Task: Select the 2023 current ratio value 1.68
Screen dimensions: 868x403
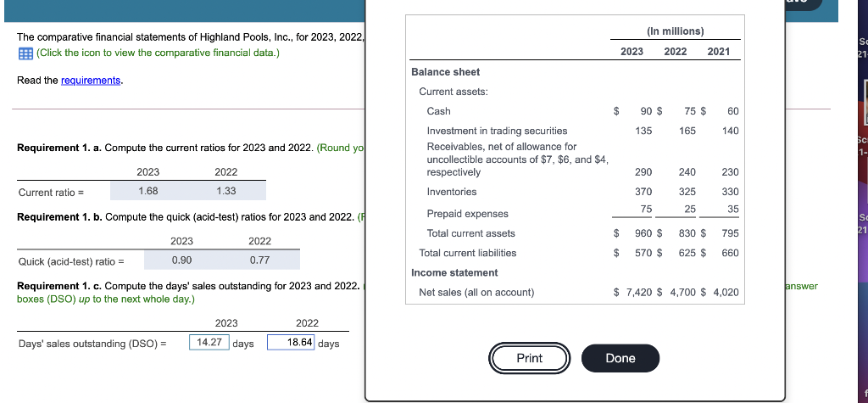Action: (148, 191)
